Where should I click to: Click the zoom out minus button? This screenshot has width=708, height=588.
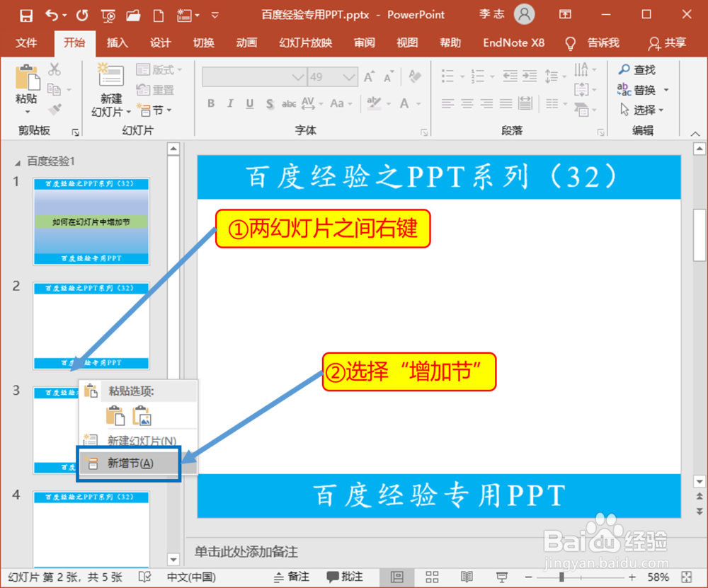click(x=528, y=577)
